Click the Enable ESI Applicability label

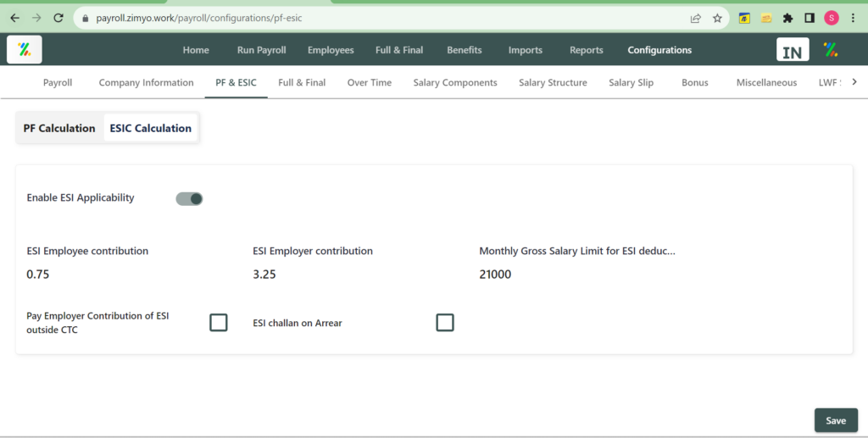point(81,198)
